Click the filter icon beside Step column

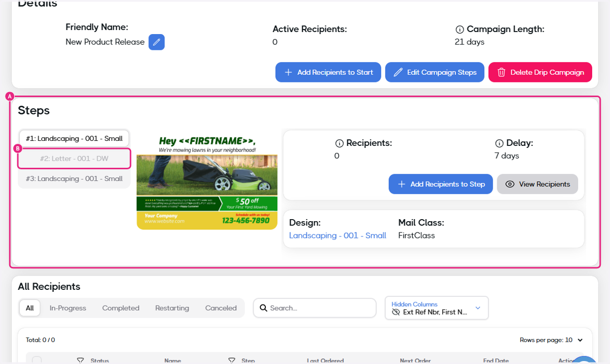(232, 360)
